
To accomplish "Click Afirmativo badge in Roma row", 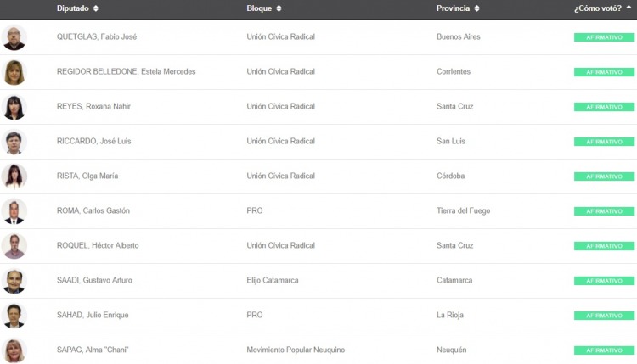I will (604, 211).
